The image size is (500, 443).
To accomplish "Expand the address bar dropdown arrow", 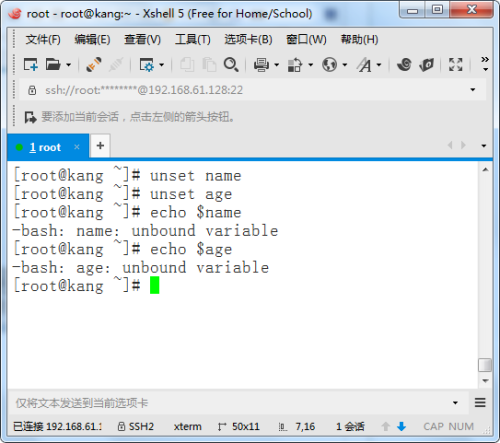I will click(x=473, y=90).
